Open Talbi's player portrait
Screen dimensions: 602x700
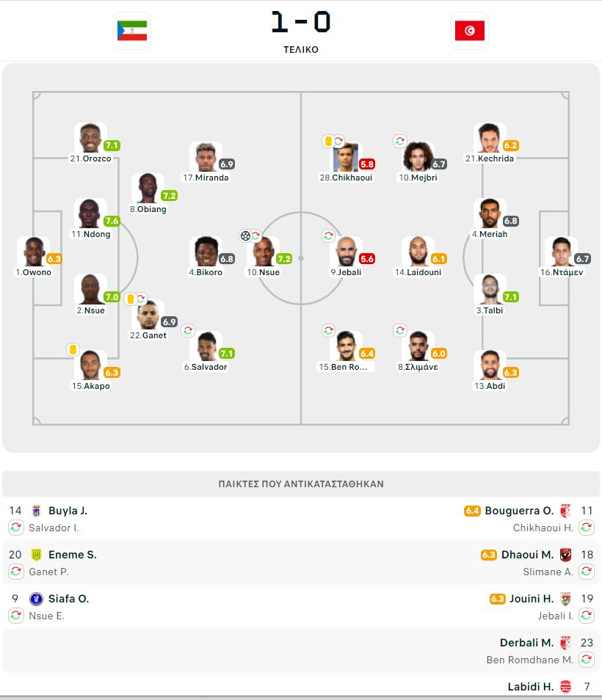tap(490, 289)
